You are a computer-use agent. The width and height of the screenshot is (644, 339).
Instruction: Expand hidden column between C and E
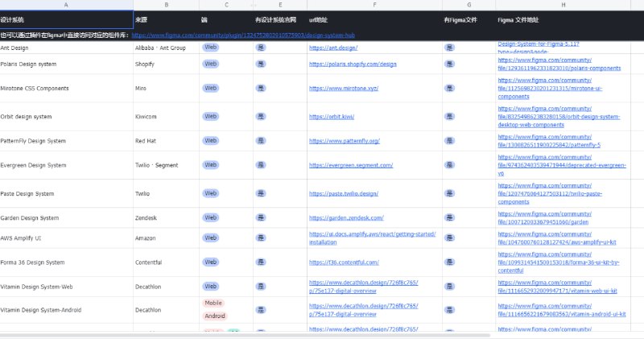(254, 5)
